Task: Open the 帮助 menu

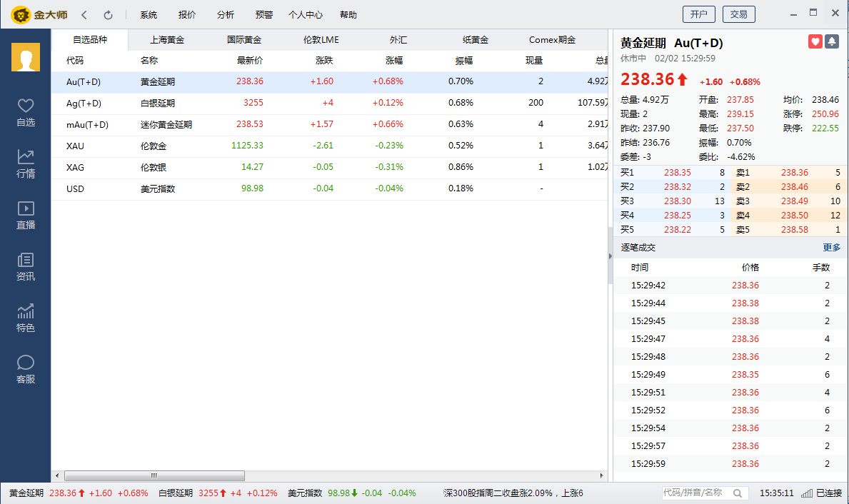Action: [x=348, y=15]
